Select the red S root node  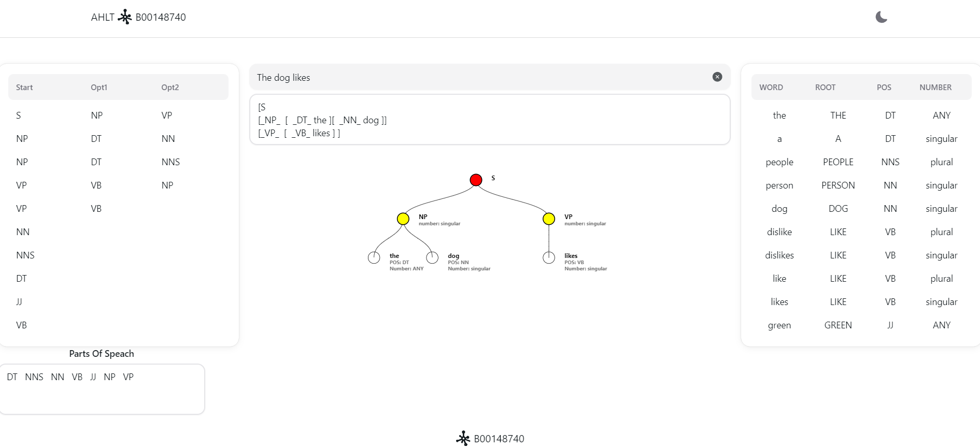coord(476,180)
